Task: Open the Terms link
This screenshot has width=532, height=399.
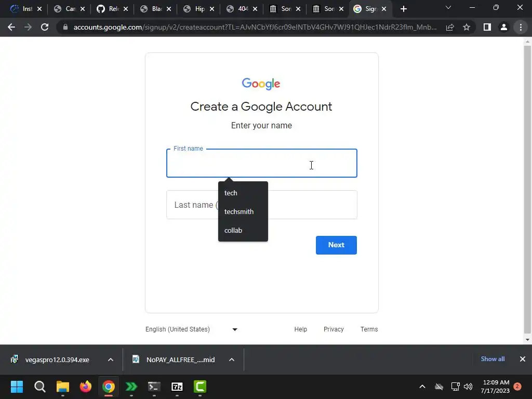Action: tap(369, 329)
